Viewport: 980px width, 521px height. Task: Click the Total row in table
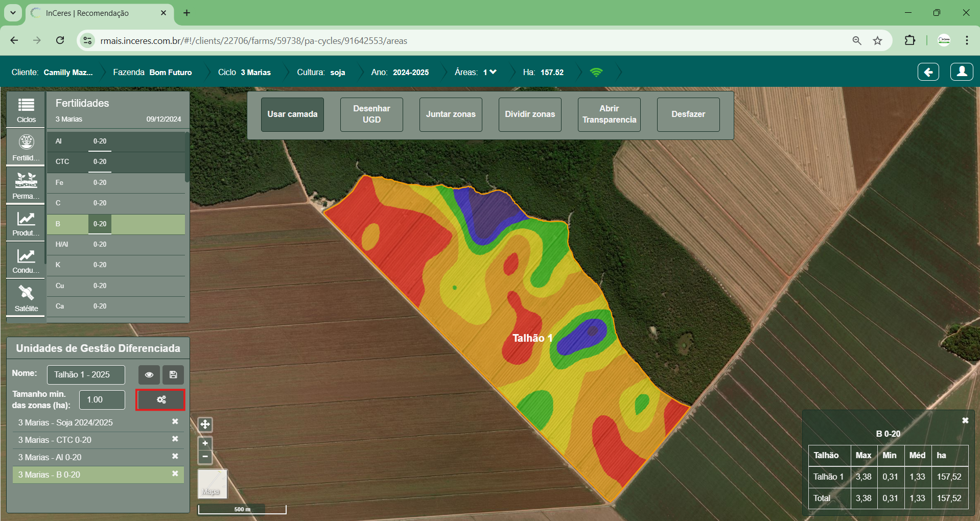click(888, 498)
